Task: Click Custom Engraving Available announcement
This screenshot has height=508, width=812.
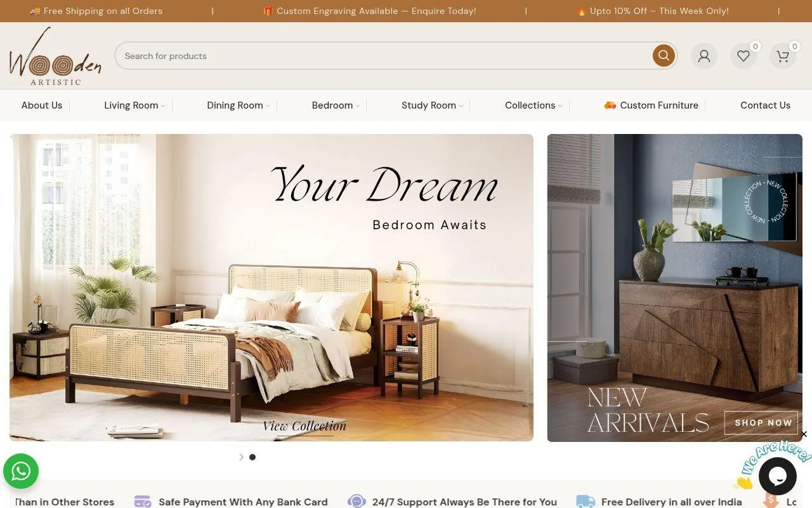Action: (370, 11)
